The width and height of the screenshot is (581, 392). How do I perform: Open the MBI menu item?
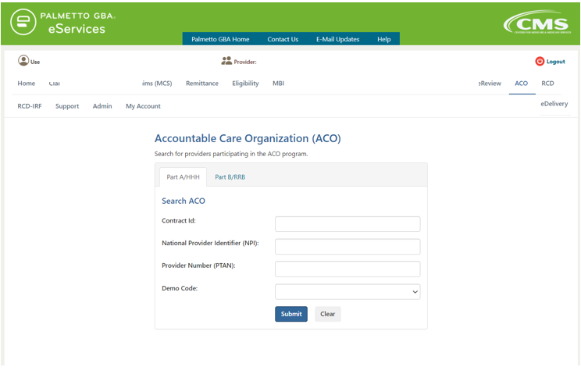[x=278, y=84]
